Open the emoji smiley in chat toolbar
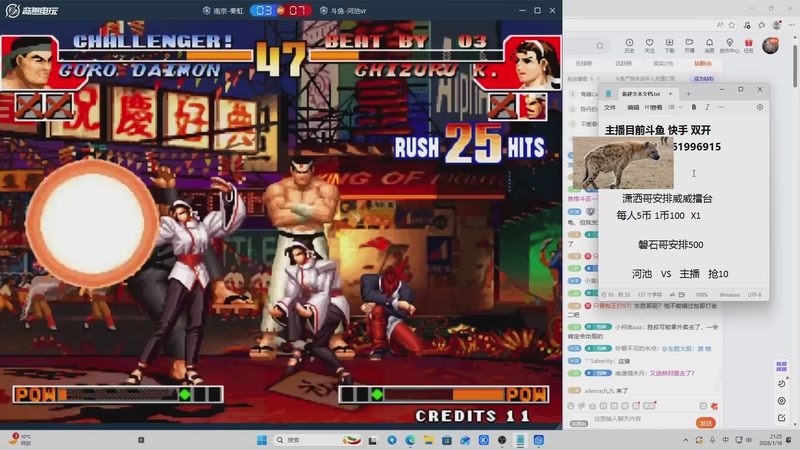 point(571,406)
